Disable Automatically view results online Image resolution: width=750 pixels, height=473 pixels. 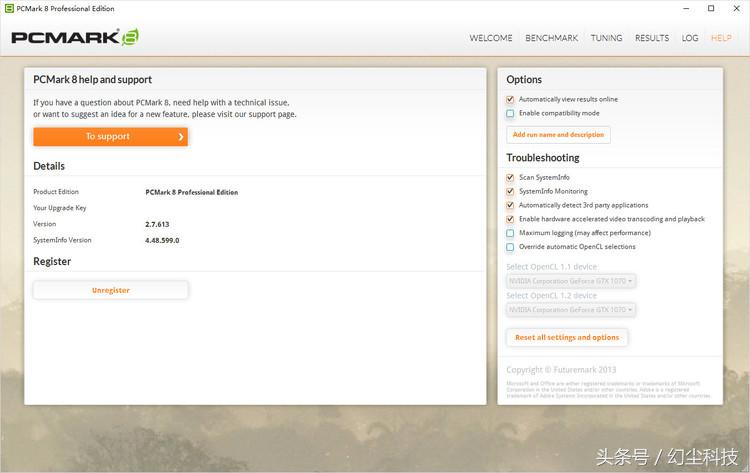pyautogui.click(x=510, y=100)
